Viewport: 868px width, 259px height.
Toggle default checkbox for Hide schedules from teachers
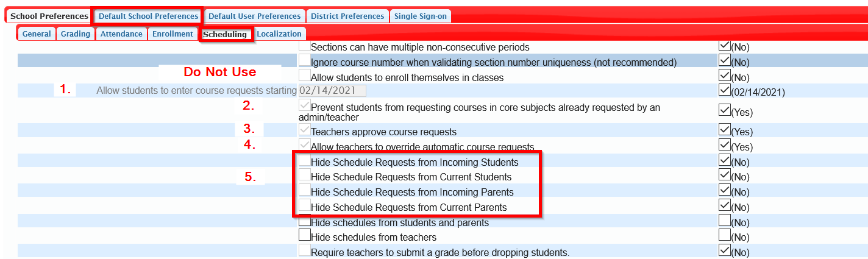tap(725, 235)
